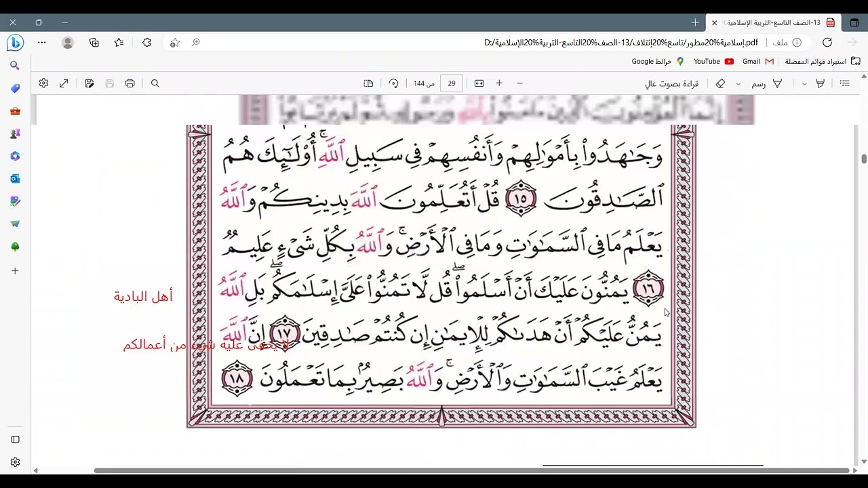Click the Save As icon in PDF toolbar
868x488 pixels.
(x=90, y=83)
